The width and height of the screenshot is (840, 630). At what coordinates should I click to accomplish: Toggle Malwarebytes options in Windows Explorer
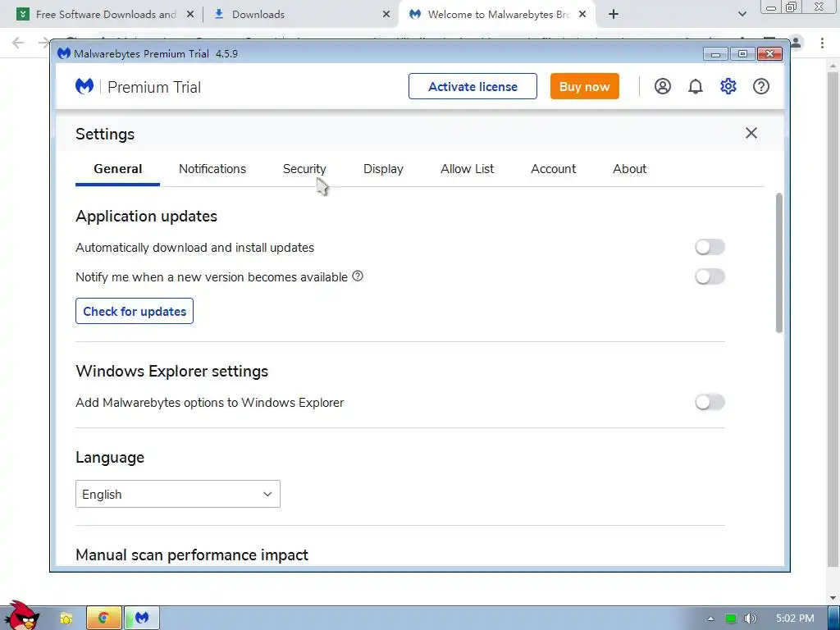tap(710, 402)
